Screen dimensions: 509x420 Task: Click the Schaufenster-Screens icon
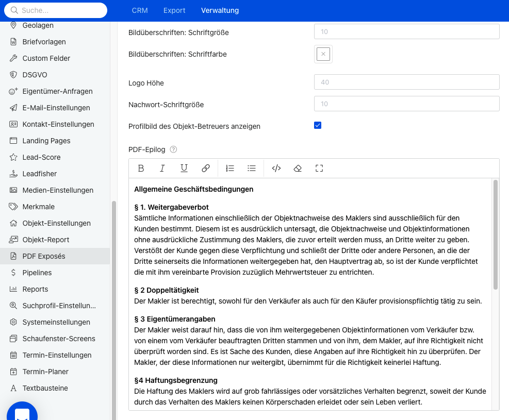[13, 339]
